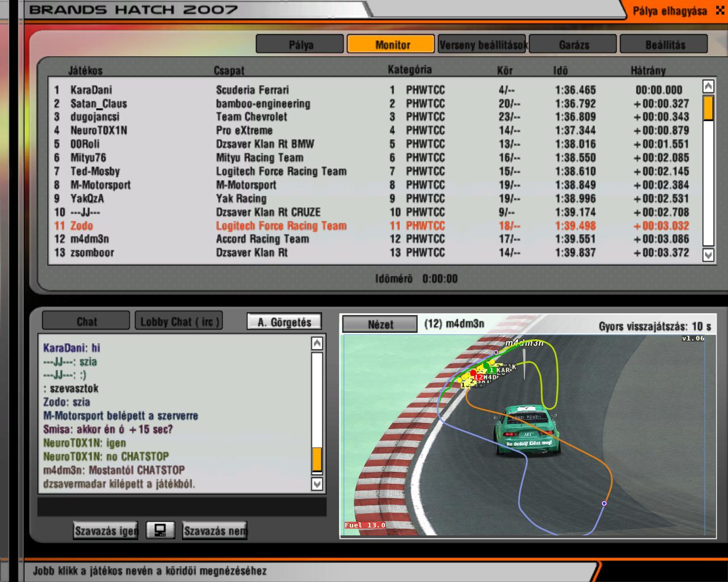Click the Csapat column header

(x=229, y=70)
